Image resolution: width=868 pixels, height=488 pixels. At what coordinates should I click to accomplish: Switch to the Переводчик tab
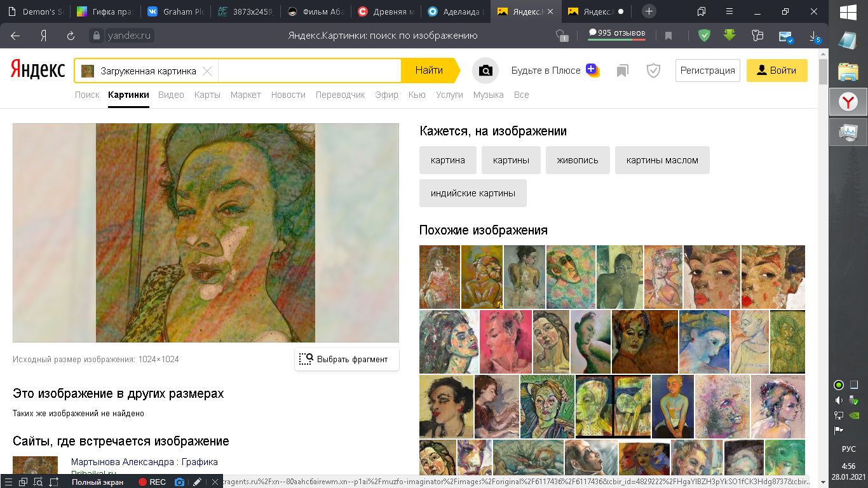[341, 95]
